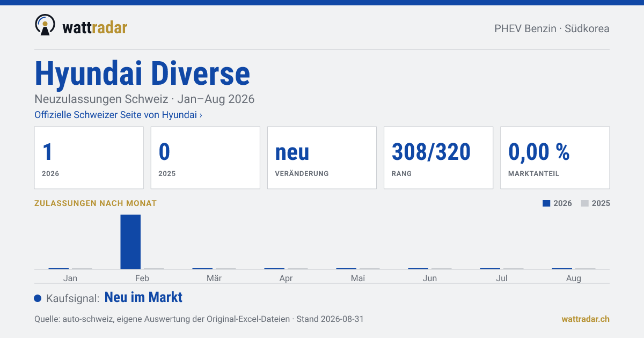This screenshot has height=338, width=644.
Task: Click the 'Jul' axis label
Action: pos(502,278)
